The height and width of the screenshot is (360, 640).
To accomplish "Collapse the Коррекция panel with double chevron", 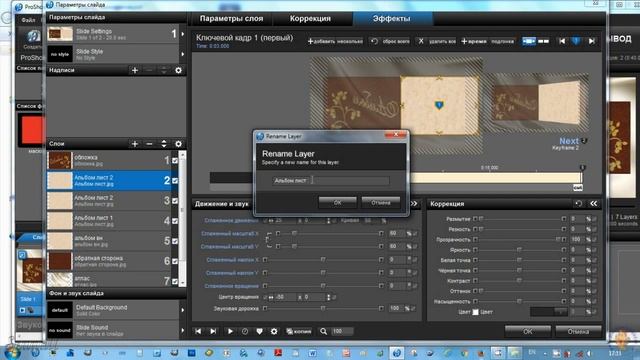I will tap(593, 203).
